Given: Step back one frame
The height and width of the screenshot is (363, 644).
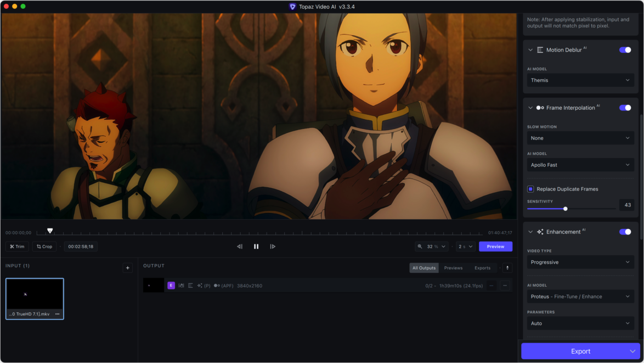Looking at the screenshot, I should (x=240, y=247).
